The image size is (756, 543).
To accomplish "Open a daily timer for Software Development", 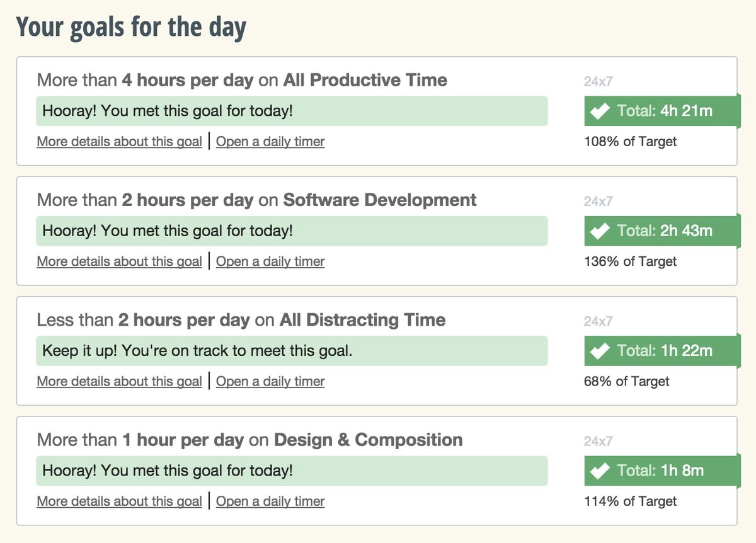I will (270, 261).
